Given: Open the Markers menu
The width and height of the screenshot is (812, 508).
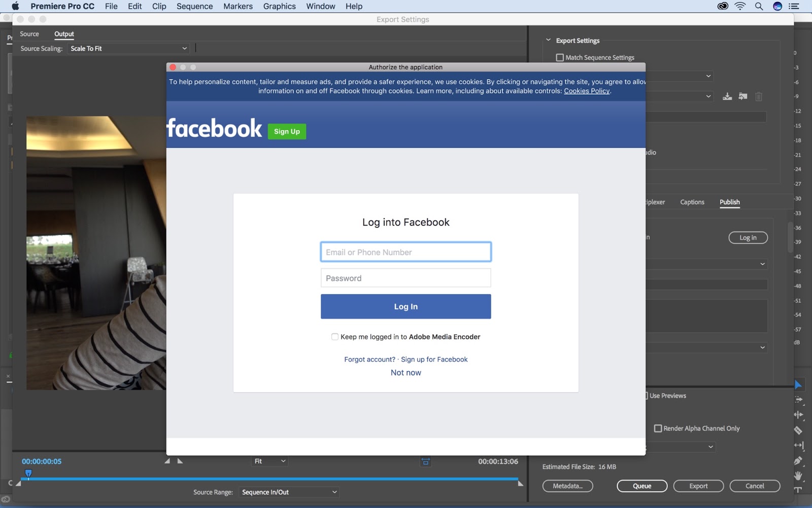Looking at the screenshot, I should tap(238, 6).
